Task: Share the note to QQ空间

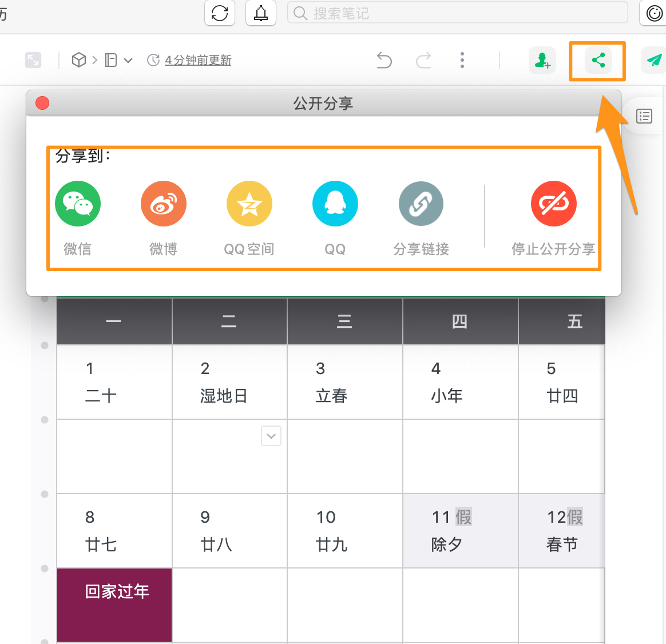Action: [x=249, y=204]
